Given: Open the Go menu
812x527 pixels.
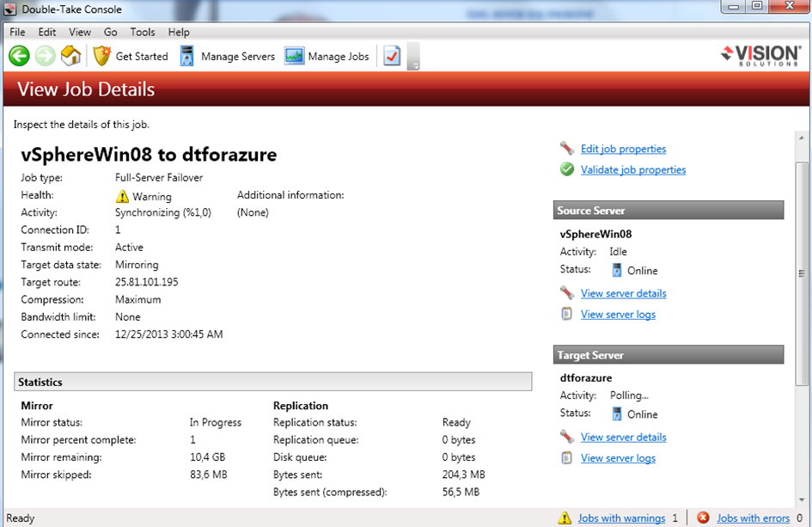Looking at the screenshot, I should pyautogui.click(x=110, y=32).
